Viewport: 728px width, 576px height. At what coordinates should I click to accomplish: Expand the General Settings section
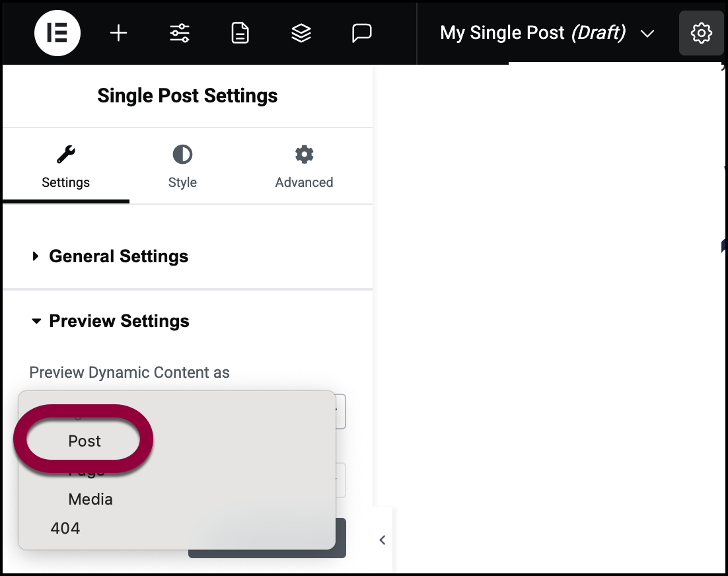[x=118, y=256]
